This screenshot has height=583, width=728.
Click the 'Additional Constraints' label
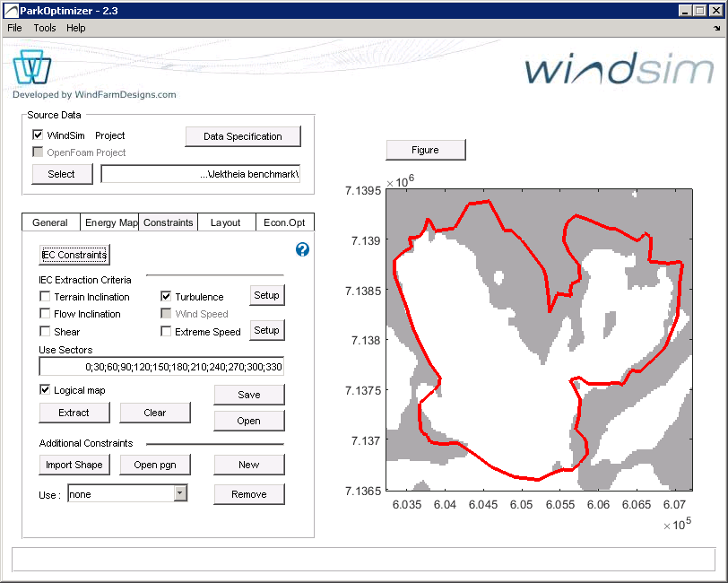pyautogui.click(x=86, y=443)
